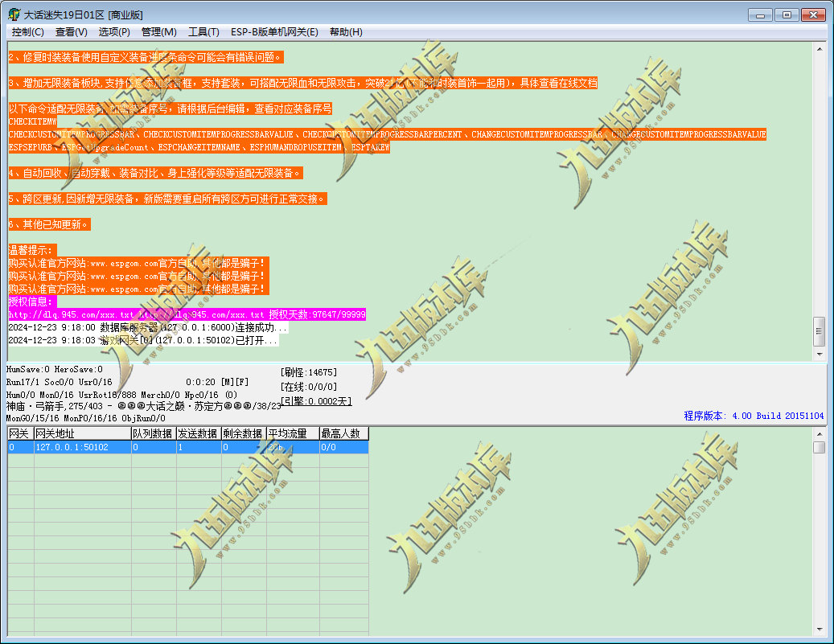This screenshot has height=644, width=834.
Task: Click the 程序版本: 4.00 Build 20151104 text
Action: pos(754,416)
